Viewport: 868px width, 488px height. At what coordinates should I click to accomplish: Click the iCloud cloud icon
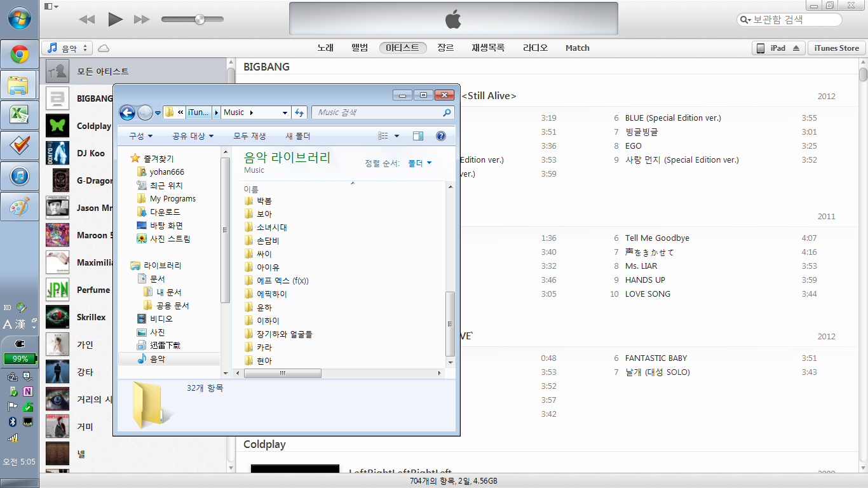(104, 48)
